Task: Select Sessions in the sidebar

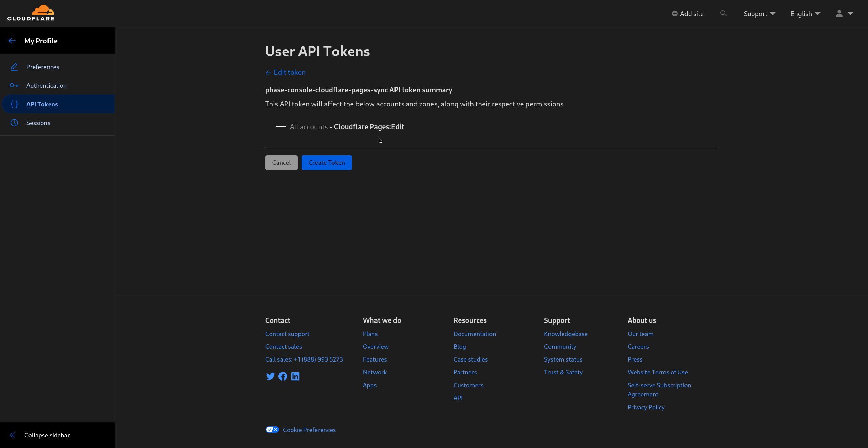Action: [38, 123]
